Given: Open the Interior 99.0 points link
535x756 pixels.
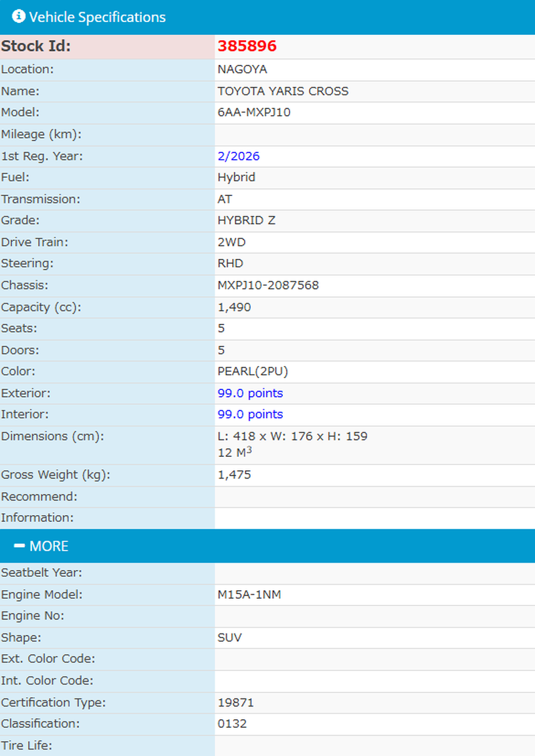Looking at the screenshot, I should point(250,414).
